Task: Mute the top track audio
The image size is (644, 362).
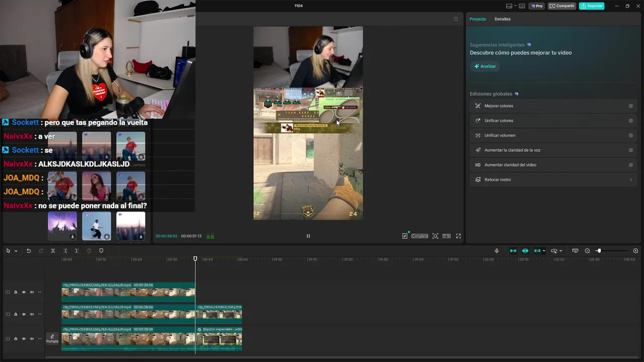Action: coord(32,292)
